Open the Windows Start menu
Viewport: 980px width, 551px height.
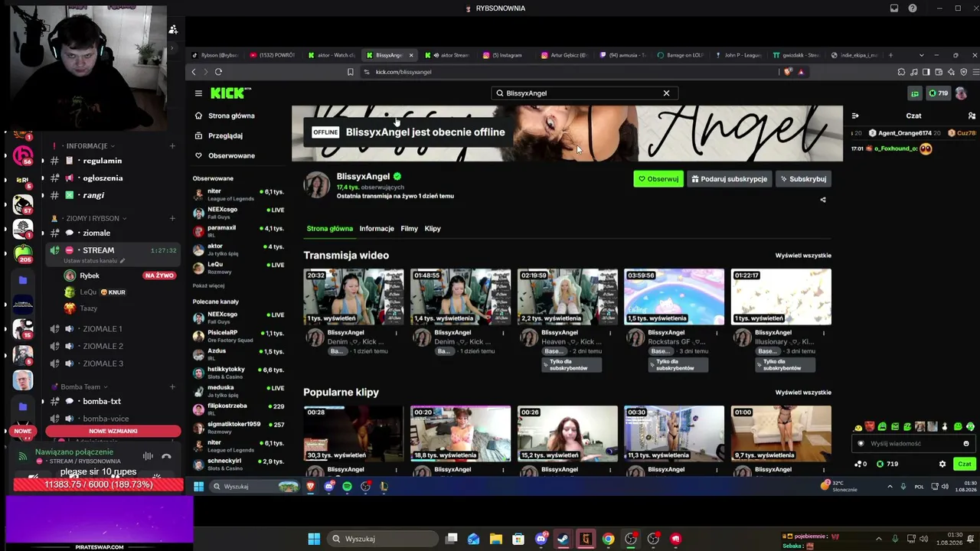[x=314, y=539]
